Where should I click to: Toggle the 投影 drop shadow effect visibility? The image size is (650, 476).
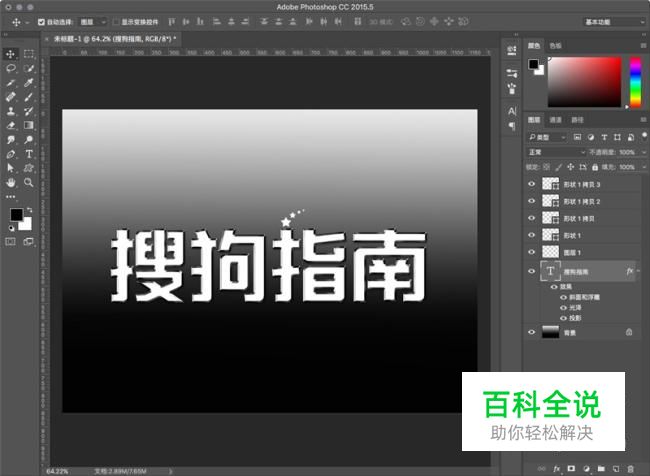click(563, 318)
